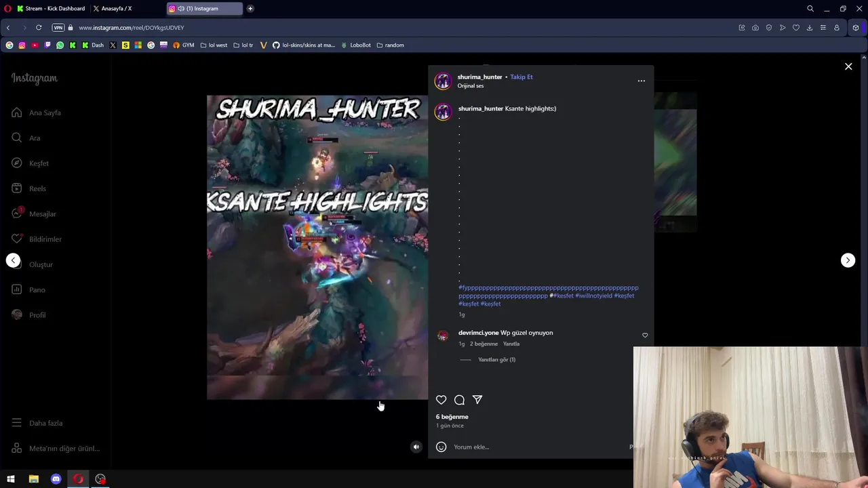Like devrimci.yone's comment with the small heart
The image size is (868, 488).
645,335
